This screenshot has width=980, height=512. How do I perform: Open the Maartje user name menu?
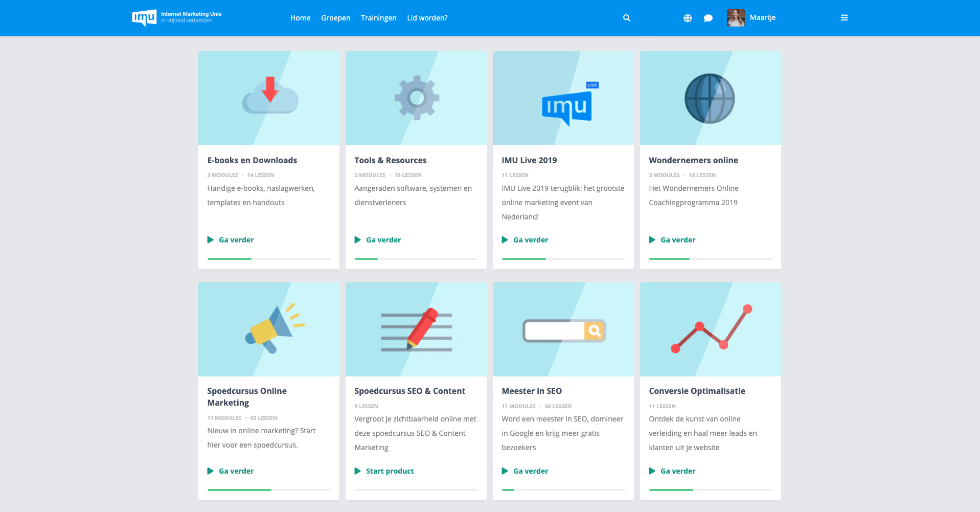[762, 17]
